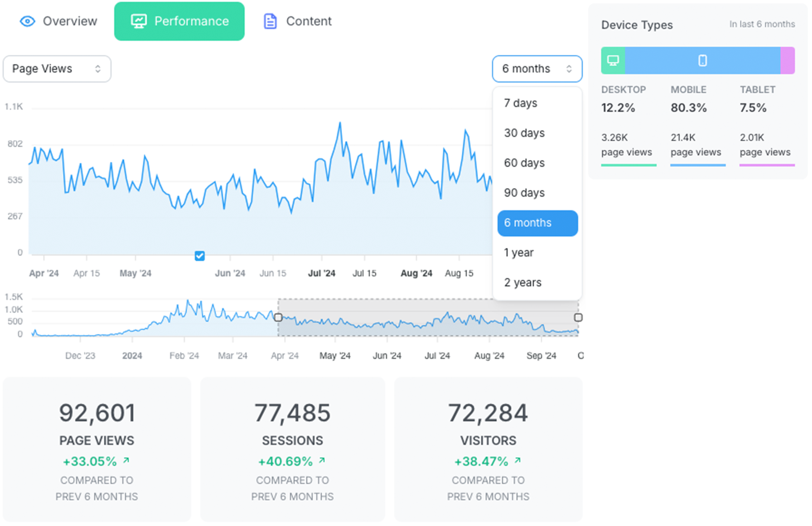Click the left handle of range selector
The image size is (812, 526).
[278, 318]
